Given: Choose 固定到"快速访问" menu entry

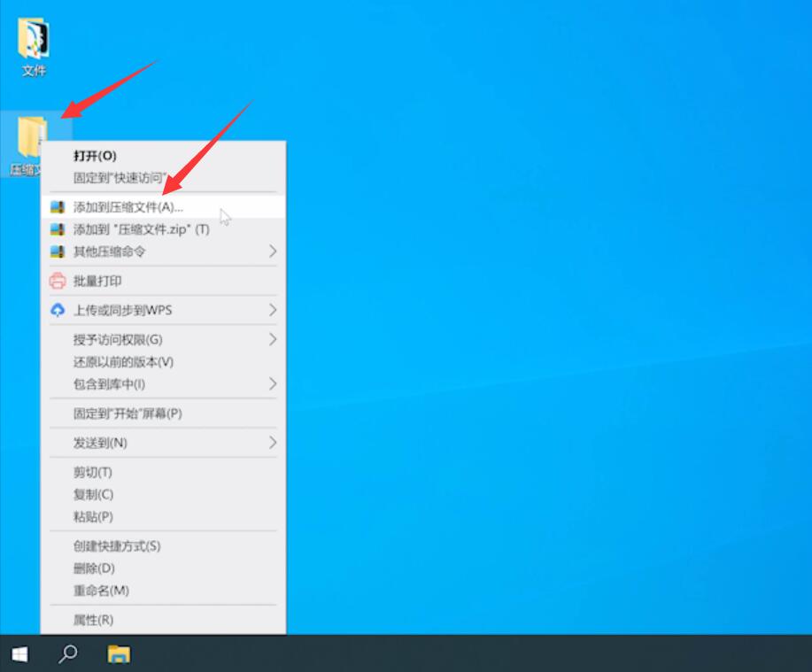Looking at the screenshot, I should (163, 178).
